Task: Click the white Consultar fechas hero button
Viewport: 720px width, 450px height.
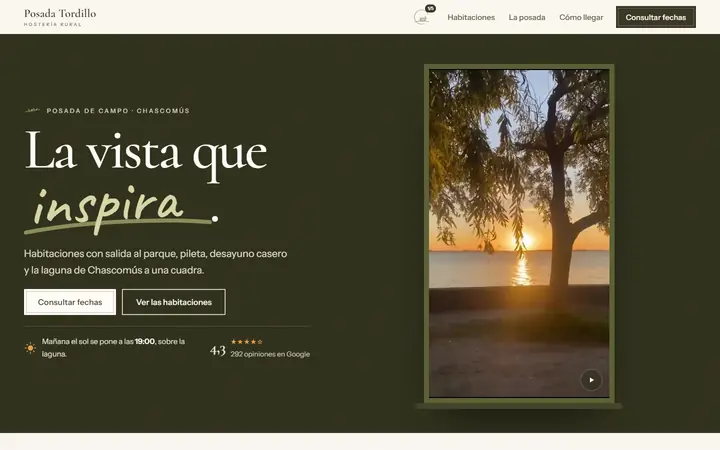Action: coord(70,302)
